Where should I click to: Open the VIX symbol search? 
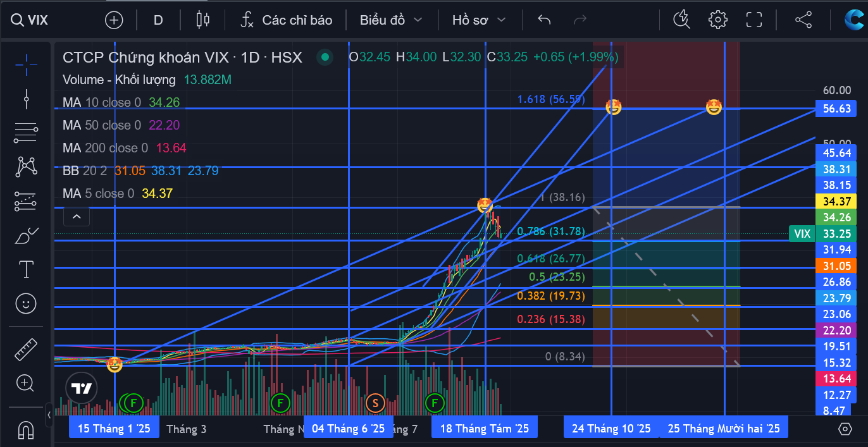pyautogui.click(x=29, y=20)
